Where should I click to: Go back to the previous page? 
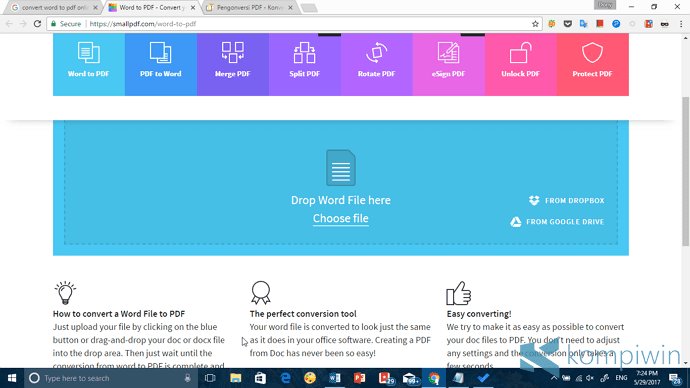pos(9,24)
